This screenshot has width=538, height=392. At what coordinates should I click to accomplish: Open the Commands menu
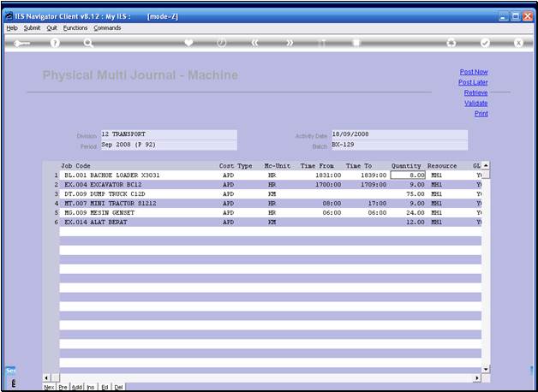pyautogui.click(x=107, y=28)
